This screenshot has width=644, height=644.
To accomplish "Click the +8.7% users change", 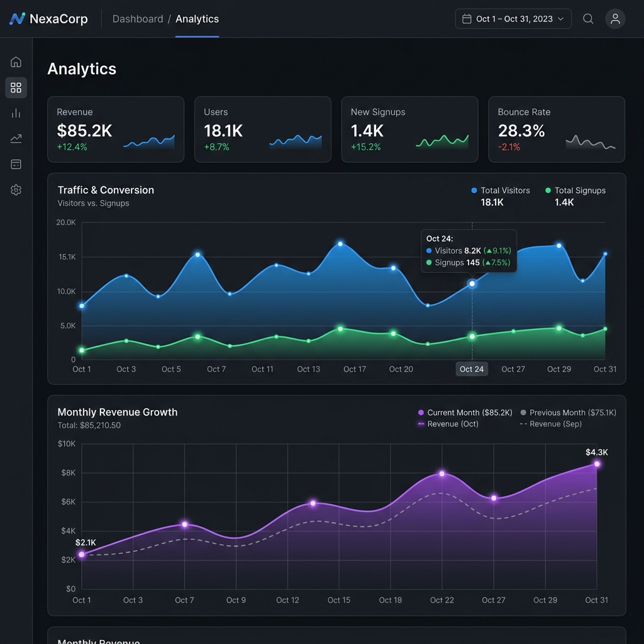I will 216,147.
